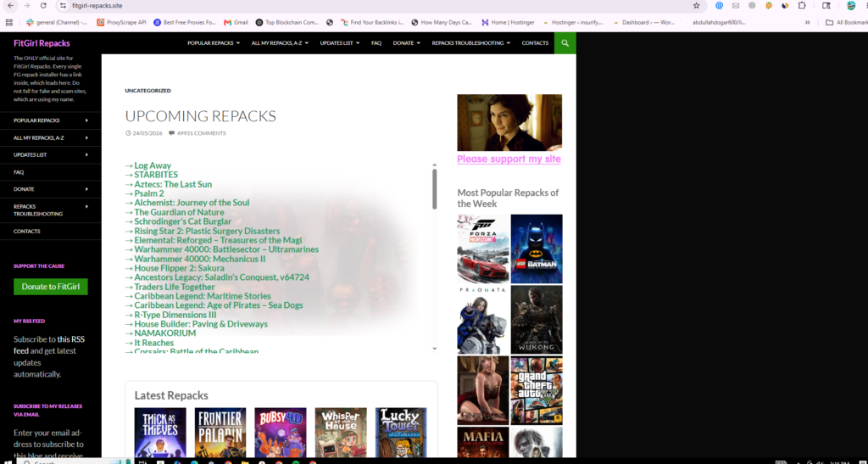This screenshot has width=868, height=464.
Task: Open Home | Hostinger bookmark
Action: 509,23
